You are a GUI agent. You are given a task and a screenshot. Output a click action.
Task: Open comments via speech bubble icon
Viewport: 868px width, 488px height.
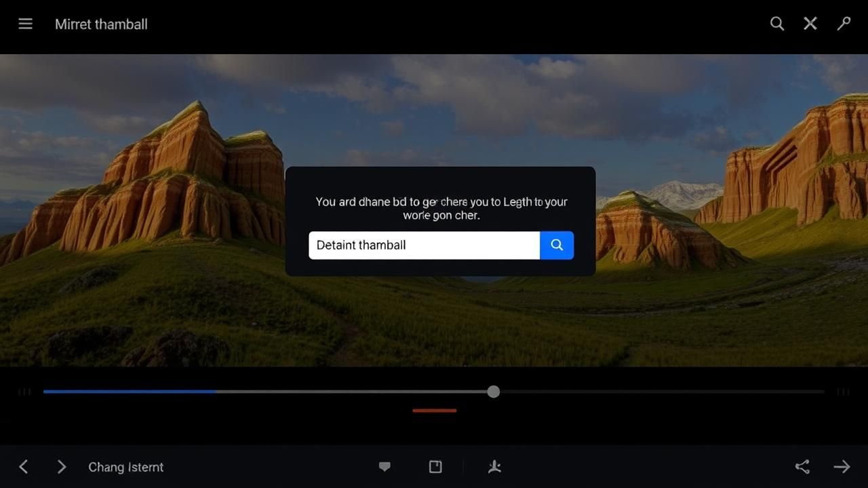click(x=384, y=467)
